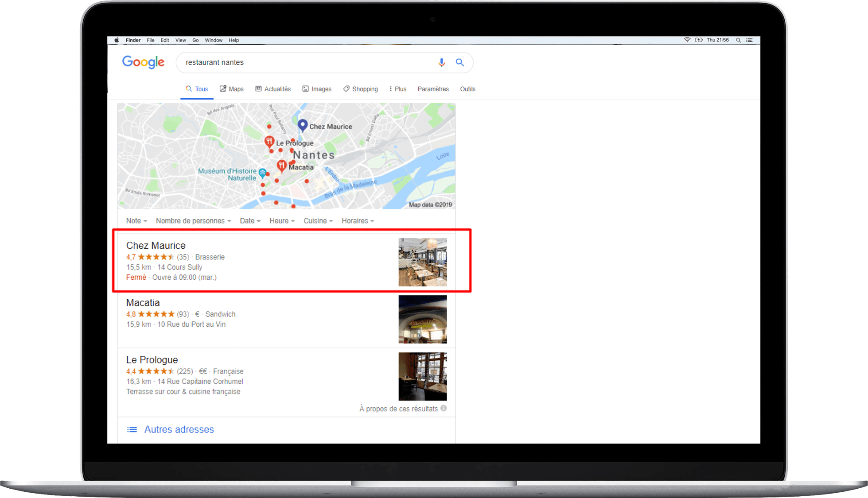The height and width of the screenshot is (498, 868).
Task: Click the Chez Maurice map pin
Action: coord(303,125)
